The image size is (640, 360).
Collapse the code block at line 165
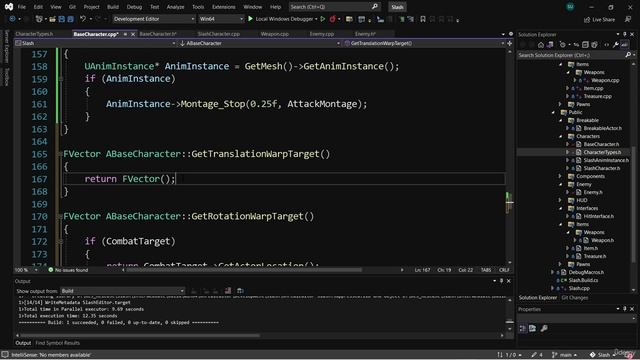60,154
